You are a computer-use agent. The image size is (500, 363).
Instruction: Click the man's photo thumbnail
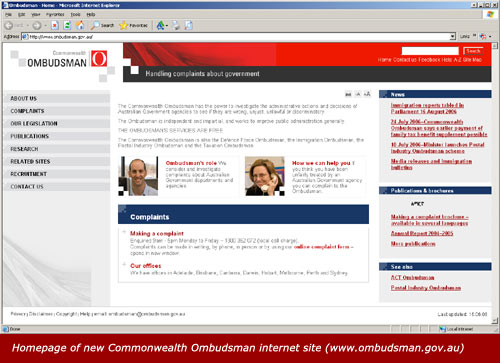[x=138, y=176]
